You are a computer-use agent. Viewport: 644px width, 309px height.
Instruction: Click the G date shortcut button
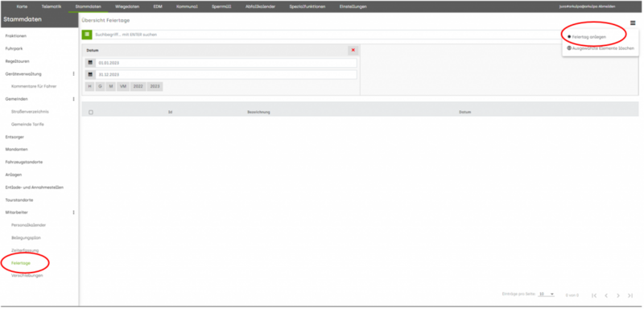[x=100, y=87]
